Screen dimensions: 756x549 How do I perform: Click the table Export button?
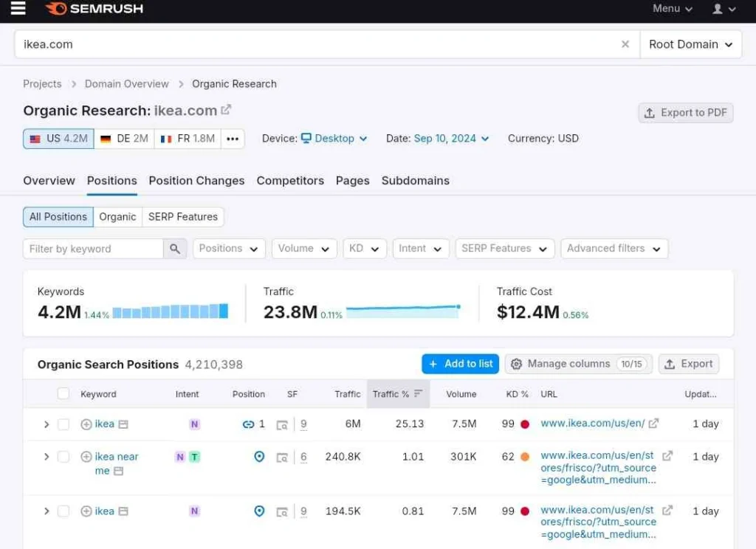click(x=689, y=364)
